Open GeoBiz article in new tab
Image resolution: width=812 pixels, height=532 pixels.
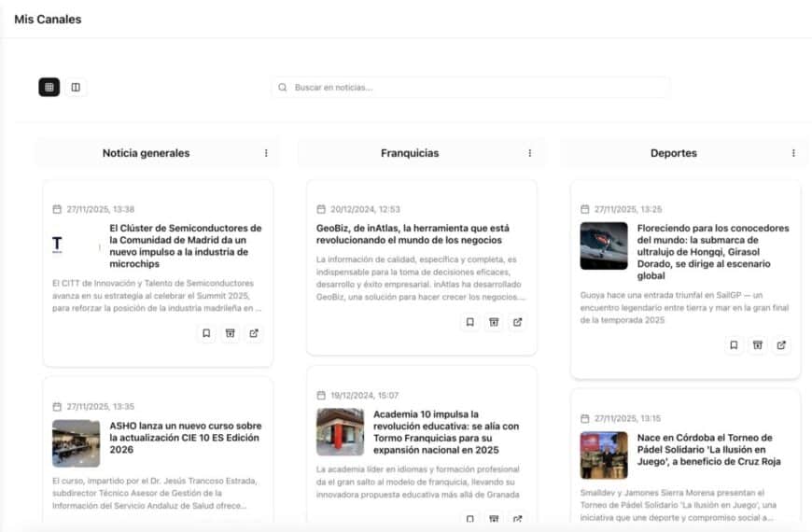(x=517, y=322)
